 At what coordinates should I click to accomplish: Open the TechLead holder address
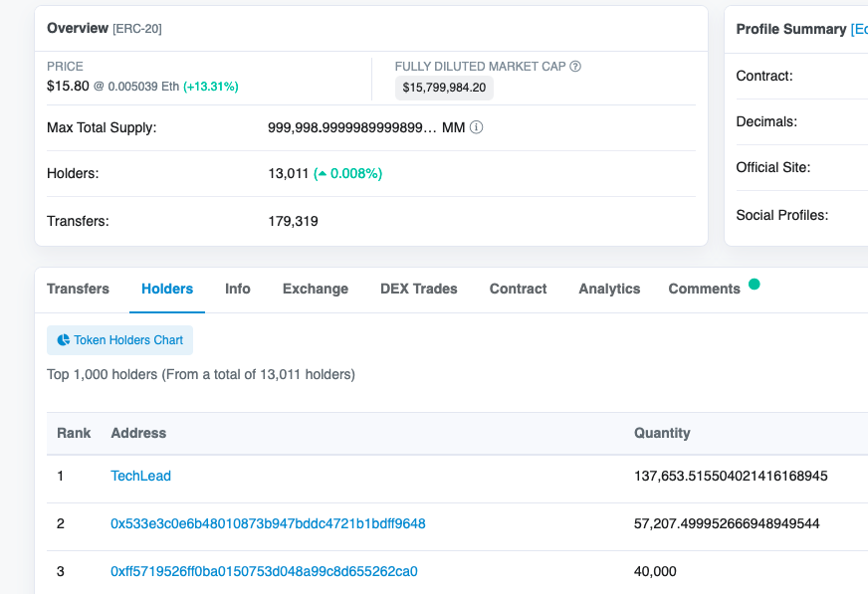click(140, 476)
